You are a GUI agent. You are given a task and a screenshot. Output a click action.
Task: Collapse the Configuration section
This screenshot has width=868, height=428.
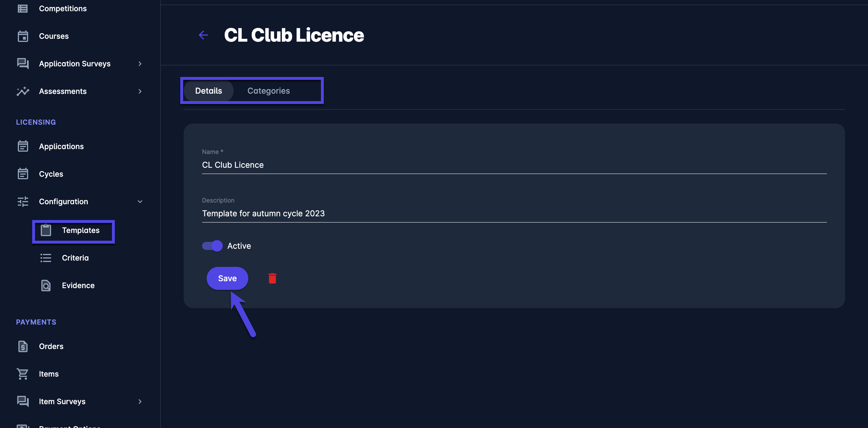(140, 202)
